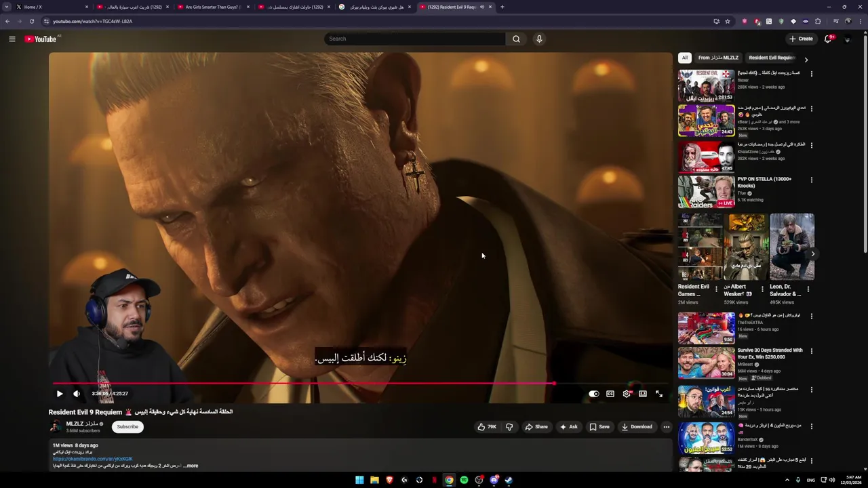Like the video with 79K likes
The height and width of the screenshot is (488, 868).
click(x=487, y=427)
